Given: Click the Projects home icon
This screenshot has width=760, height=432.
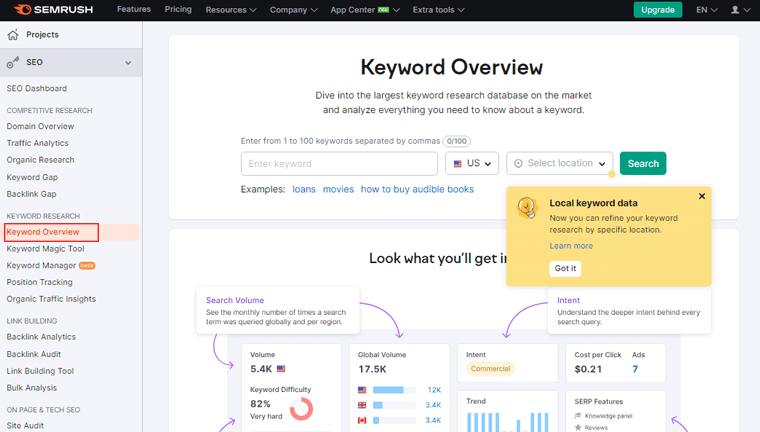Looking at the screenshot, I should [x=13, y=35].
